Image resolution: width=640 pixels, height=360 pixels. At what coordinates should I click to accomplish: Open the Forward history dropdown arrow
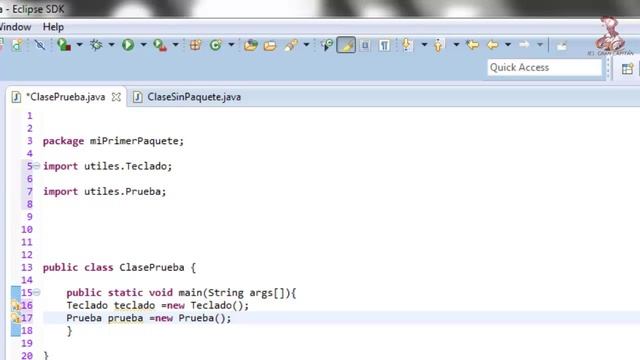540,44
